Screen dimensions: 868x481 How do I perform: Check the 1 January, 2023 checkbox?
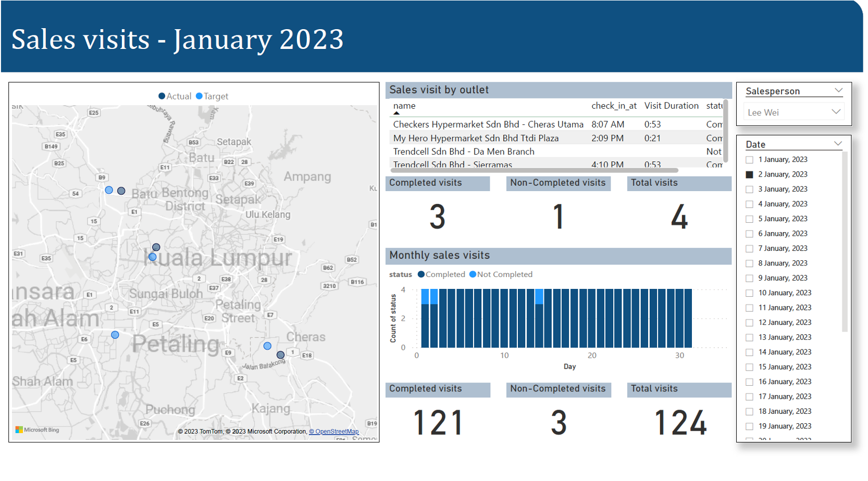[x=749, y=160]
